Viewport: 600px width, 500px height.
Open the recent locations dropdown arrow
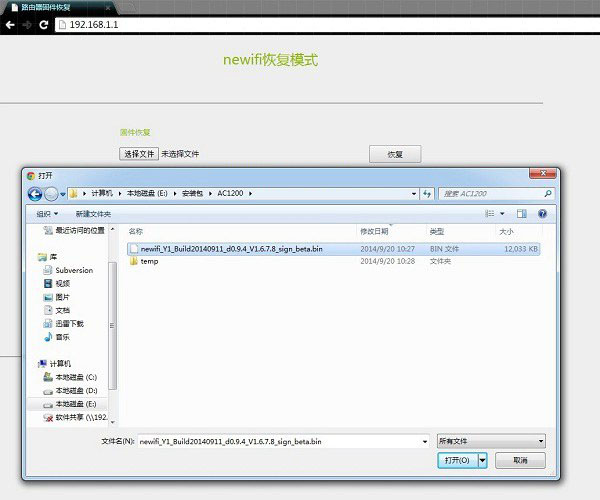63,194
